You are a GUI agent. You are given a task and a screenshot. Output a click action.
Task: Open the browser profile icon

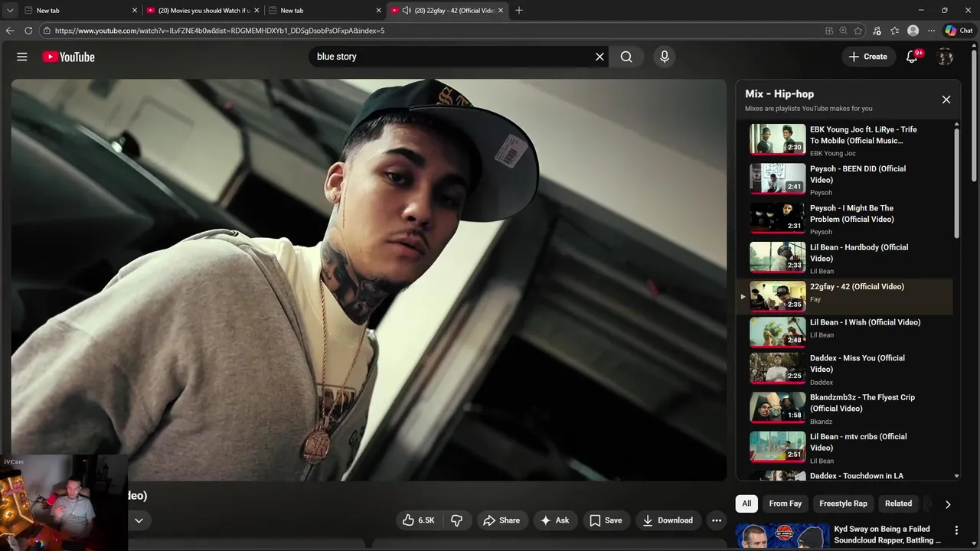click(913, 31)
